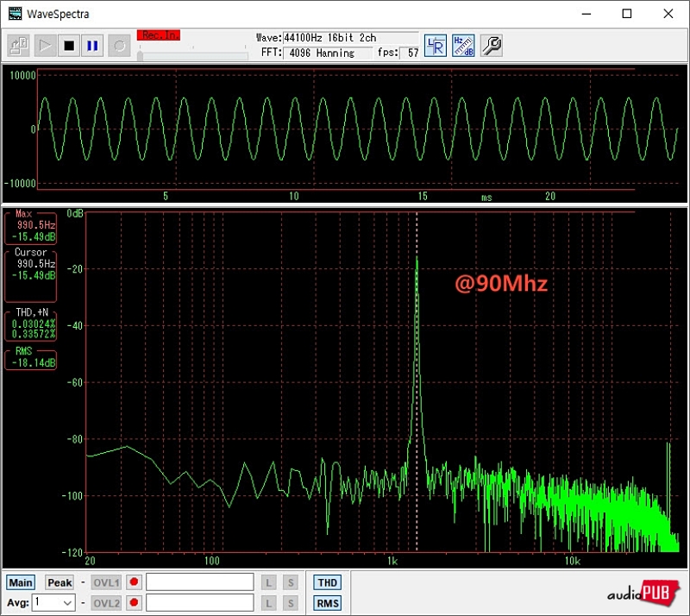This screenshot has width=690, height=616.
Task: Toggle the Hz/dB axis scale icon
Action: point(463,46)
